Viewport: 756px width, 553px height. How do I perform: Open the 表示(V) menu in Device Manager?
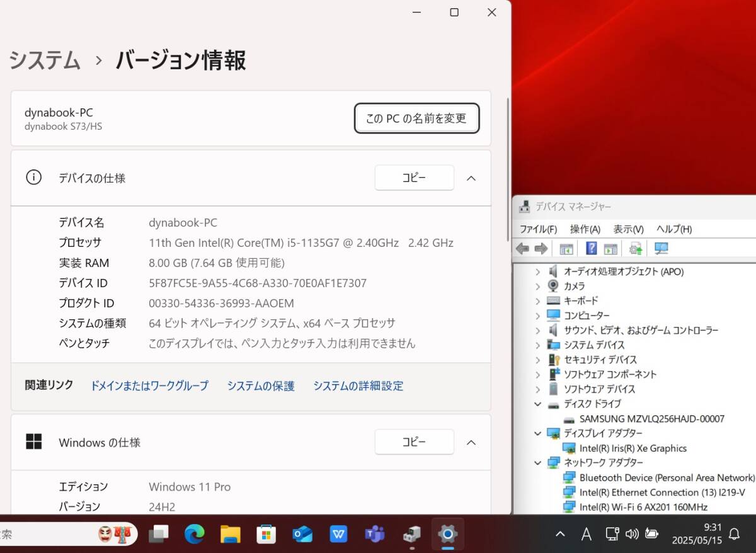point(627,229)
